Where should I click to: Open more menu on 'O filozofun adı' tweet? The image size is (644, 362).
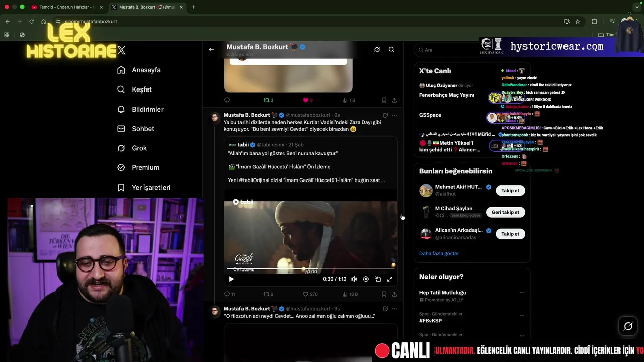[x=394, y=309]
